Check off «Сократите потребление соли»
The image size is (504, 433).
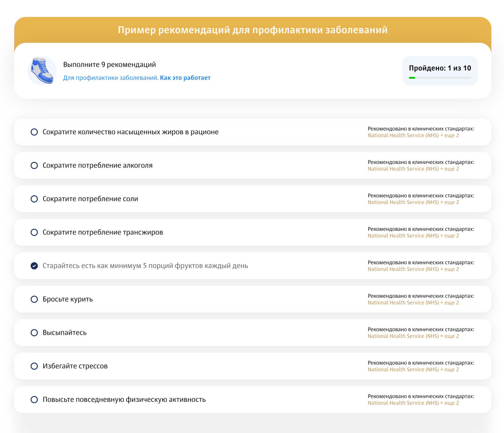(34, 199)
